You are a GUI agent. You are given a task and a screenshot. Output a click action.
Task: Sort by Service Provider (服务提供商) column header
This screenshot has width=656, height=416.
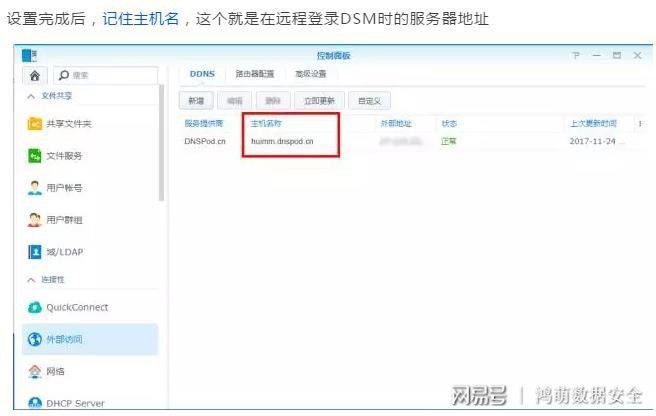pos(204,123)
